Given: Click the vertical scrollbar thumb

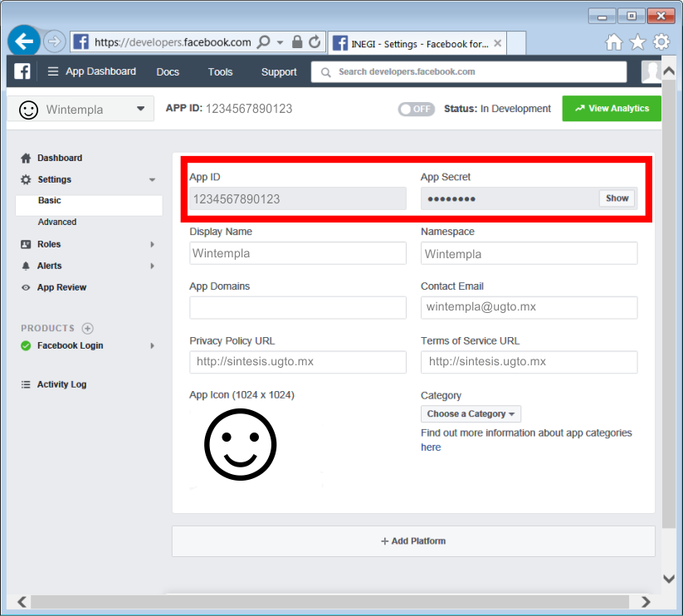Looking at the screenshot, I should pos(669,304).
